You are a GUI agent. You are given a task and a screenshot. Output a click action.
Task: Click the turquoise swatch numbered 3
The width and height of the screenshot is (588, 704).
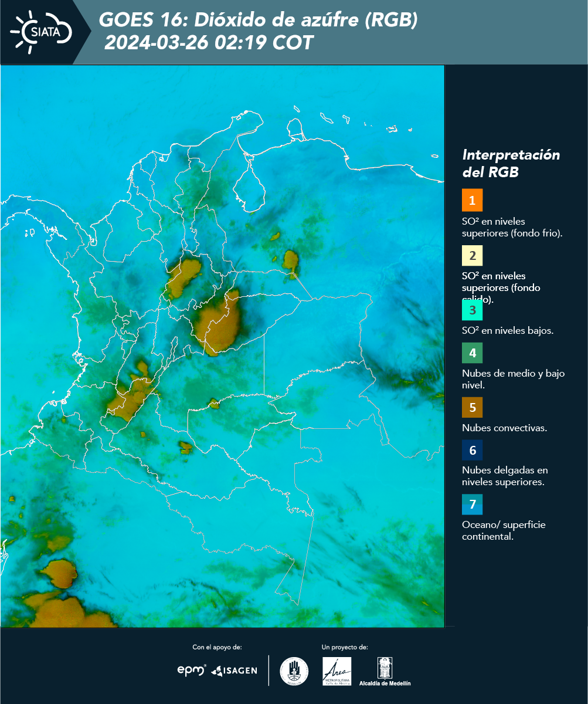click(472, 310)
